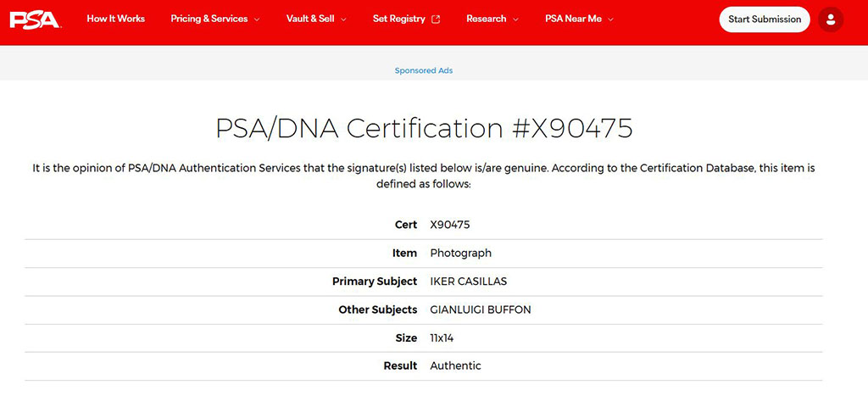Select the Authentic result value

455,365
